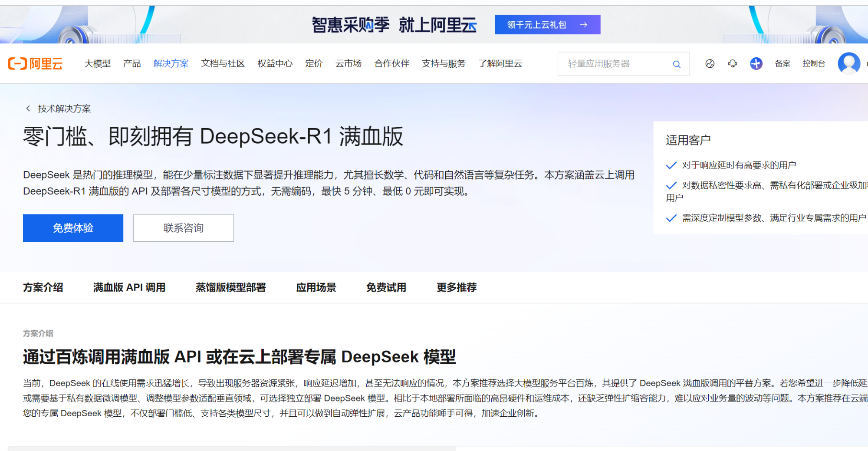Click the 智惠采购季 banner title
This screenshot has width=868, height=451.
click(394, 25)
